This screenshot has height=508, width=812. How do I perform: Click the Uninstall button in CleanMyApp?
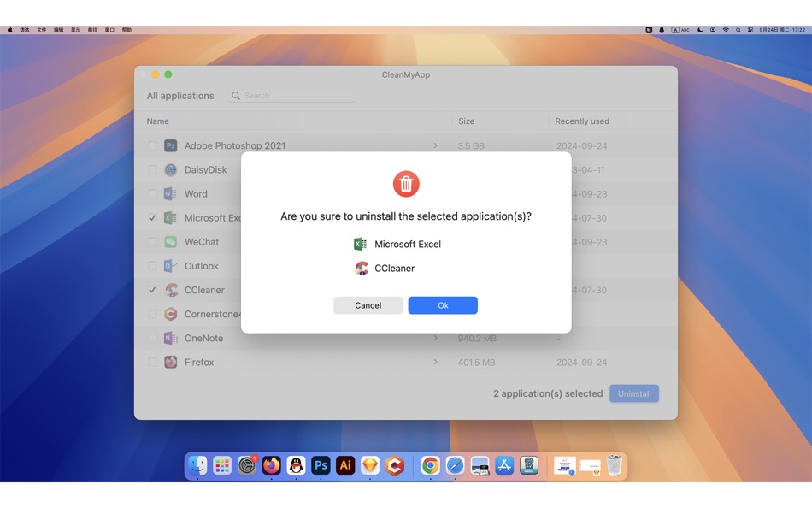click(634, 393)
